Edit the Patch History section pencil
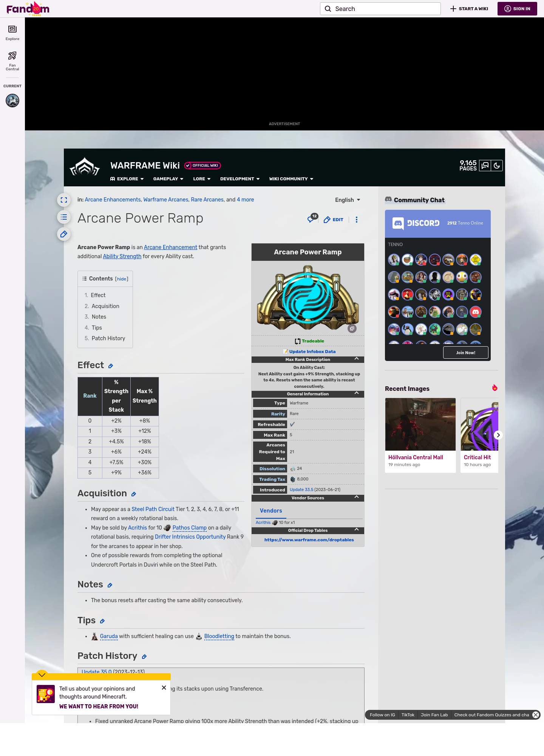The width and height of the screenshot is (544, 756). (144, 657)
